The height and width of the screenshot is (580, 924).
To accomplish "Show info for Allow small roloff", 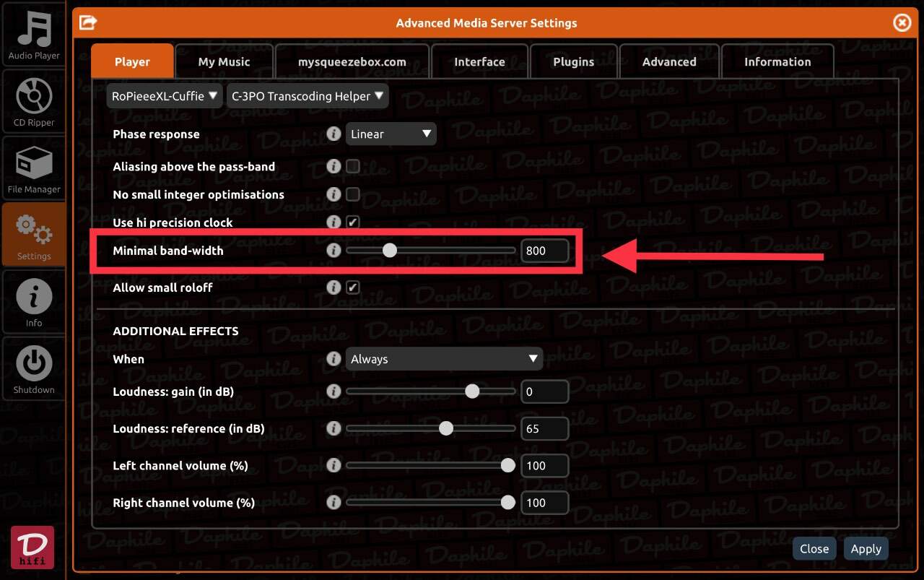I will 334,287.
